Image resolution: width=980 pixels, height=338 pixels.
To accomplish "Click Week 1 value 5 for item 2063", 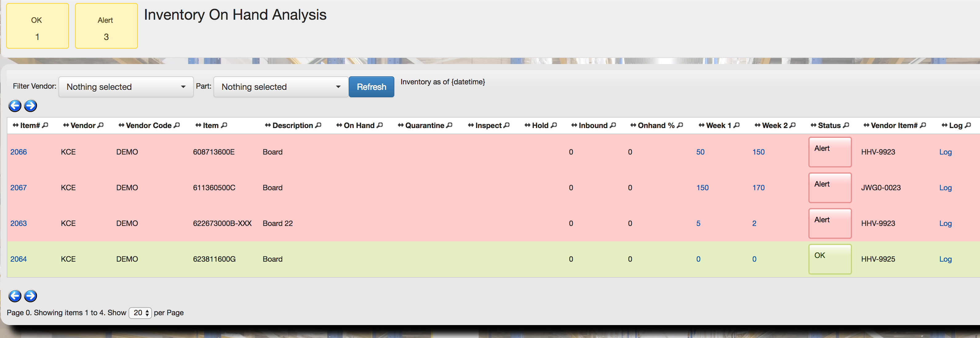I will coord(699,223).
